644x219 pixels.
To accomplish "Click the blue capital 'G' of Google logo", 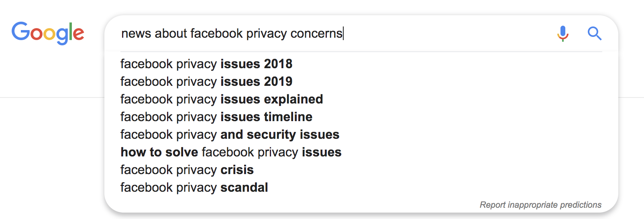I will coord(20,31).
